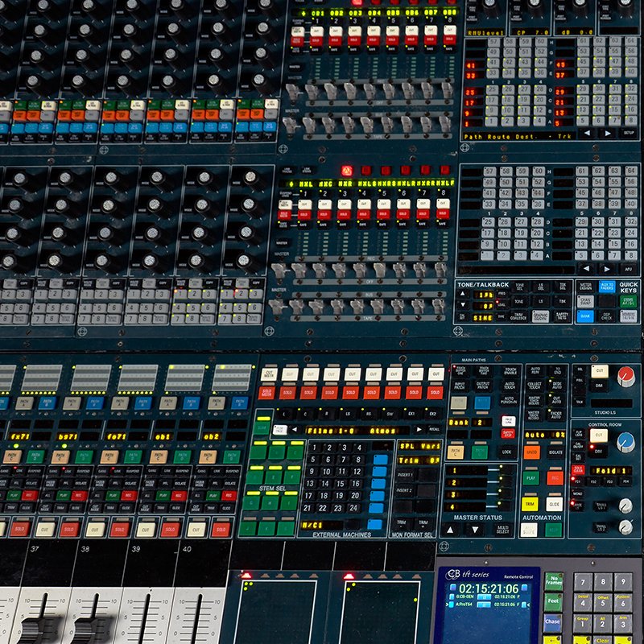Push the green Feet remote button

[x=553, y=601]
